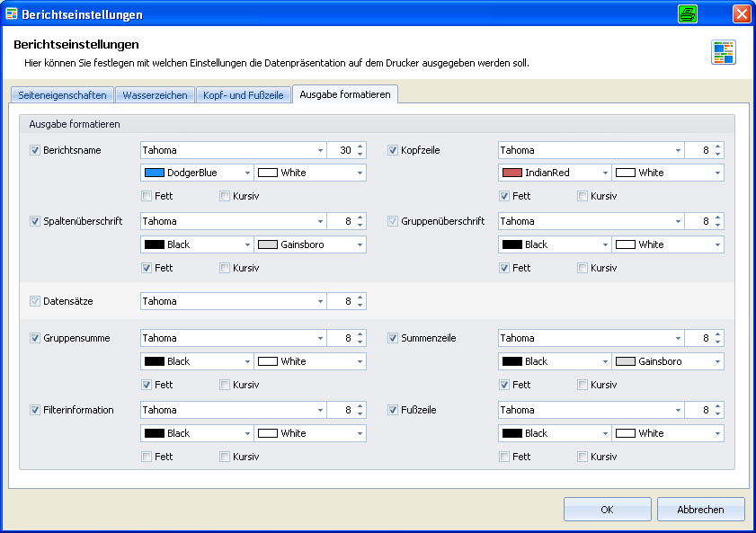Click the green printer icon in title bar

(687, 14)
